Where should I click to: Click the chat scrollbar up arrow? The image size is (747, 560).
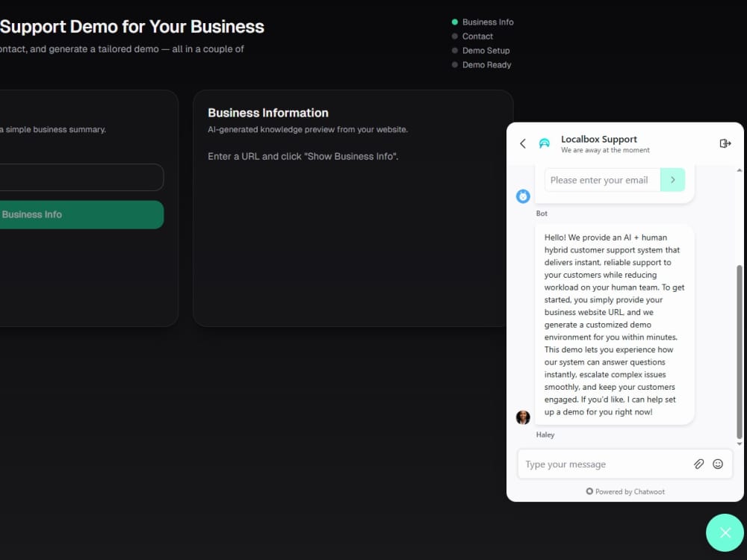740,170
